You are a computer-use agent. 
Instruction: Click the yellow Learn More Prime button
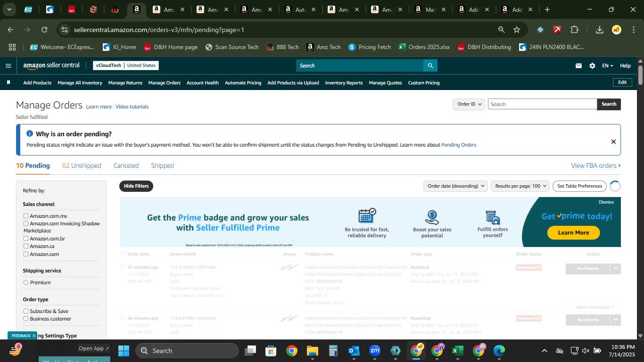(x=573, y=232)
